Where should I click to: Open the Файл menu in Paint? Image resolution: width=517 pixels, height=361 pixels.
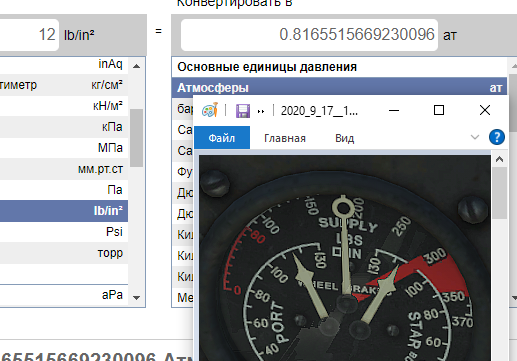pyautogui.click(x=222, y=138)
